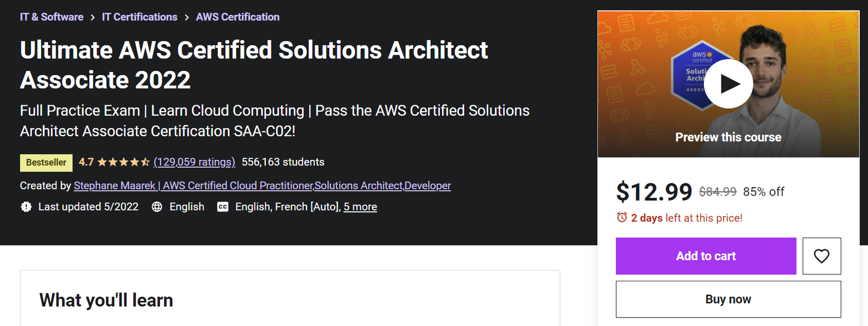Open instructor Stephane Maarek's profile link
This screenshot has height=326, width=868.
coord(262,186)
